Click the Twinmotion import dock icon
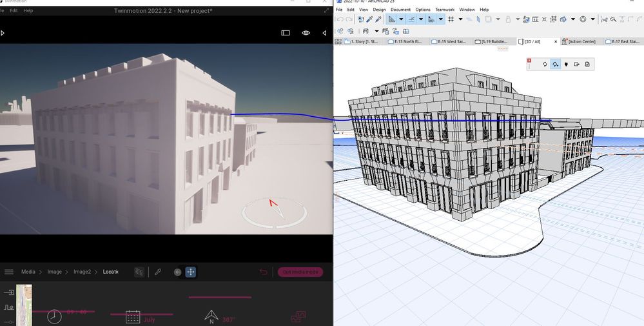Image resolution: width=644 pixels, height=326 pixels. click(x=9, y=292)
